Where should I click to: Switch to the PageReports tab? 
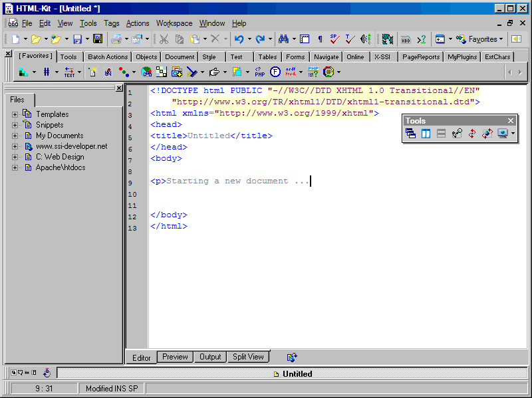(x=421, y=57)
